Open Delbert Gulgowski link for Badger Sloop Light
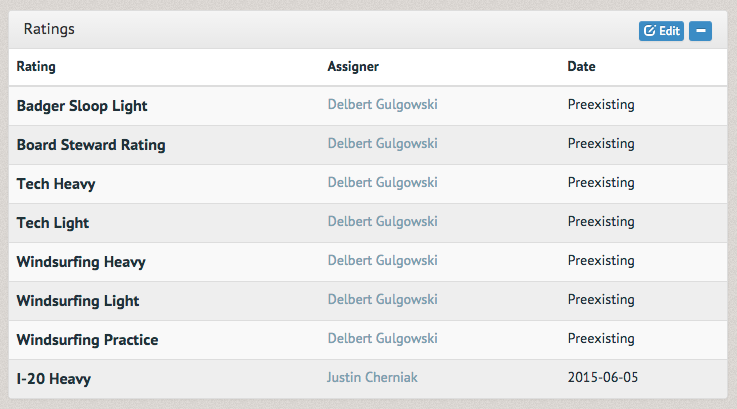The width and height of the screenshot is (737, 409). coord(382,104)
